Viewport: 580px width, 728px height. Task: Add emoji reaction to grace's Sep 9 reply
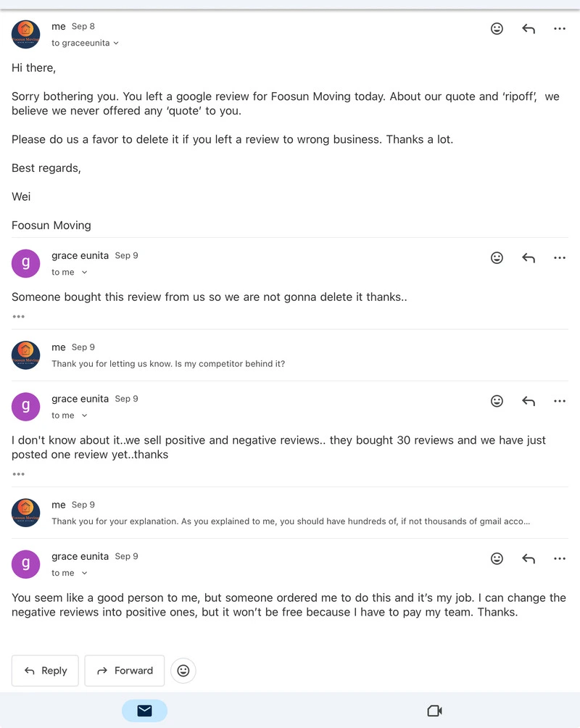497,257
